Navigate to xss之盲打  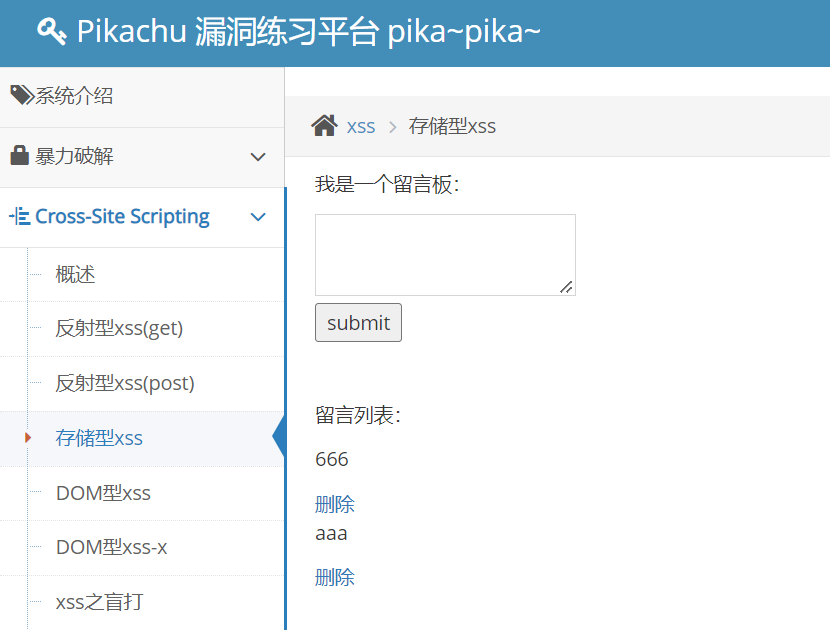[96, 601]
